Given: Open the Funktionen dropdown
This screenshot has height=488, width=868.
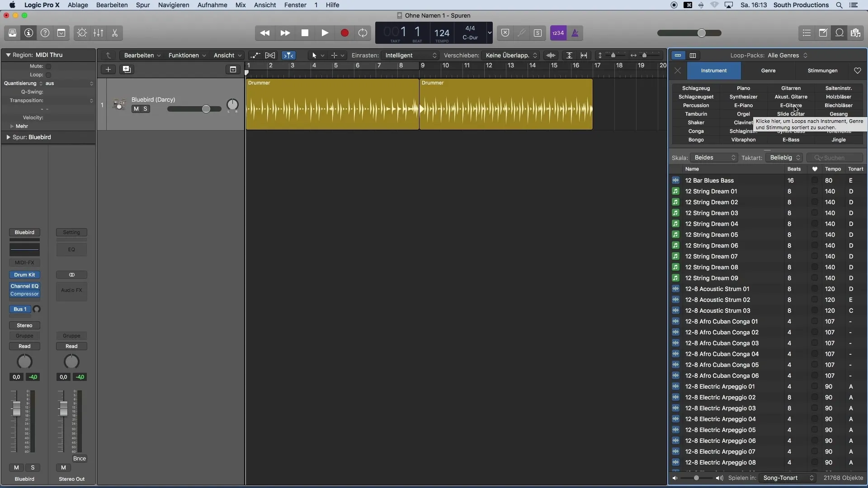Looking at the screenshot, I should (187, 55).
